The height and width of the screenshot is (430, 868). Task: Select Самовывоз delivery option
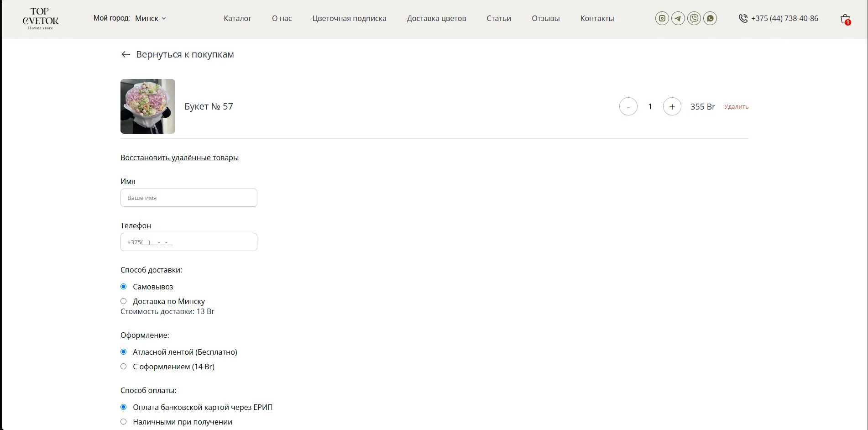[123, 287]
